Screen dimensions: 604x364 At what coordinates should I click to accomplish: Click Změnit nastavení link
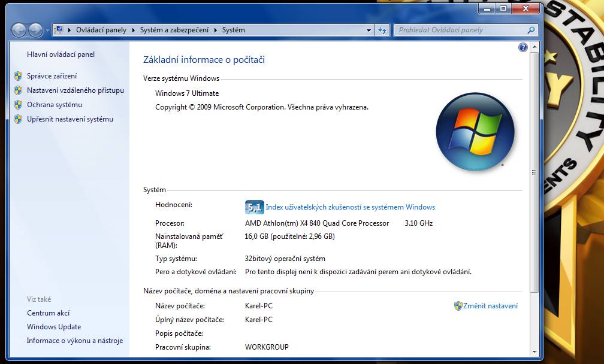[490, 306]
